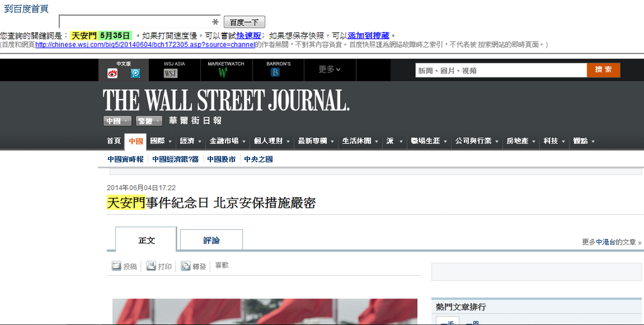Follow the 到百度首頁 link

click(26, 9)
